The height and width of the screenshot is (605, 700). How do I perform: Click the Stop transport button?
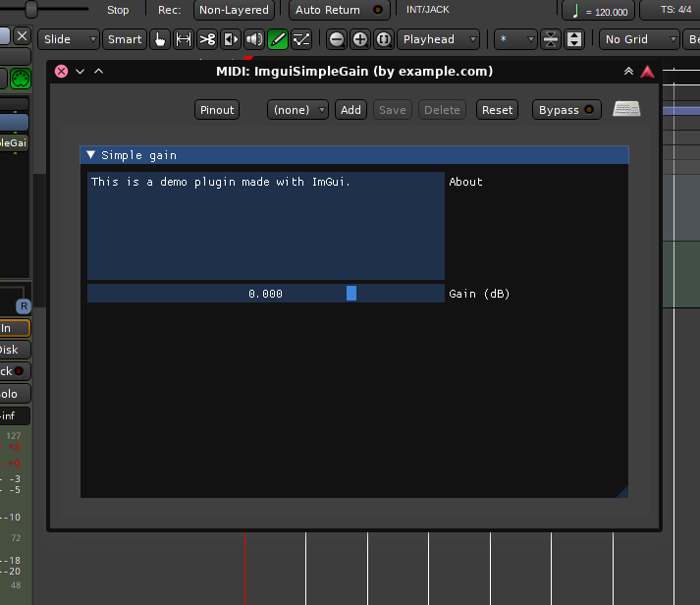coord(118,10)
